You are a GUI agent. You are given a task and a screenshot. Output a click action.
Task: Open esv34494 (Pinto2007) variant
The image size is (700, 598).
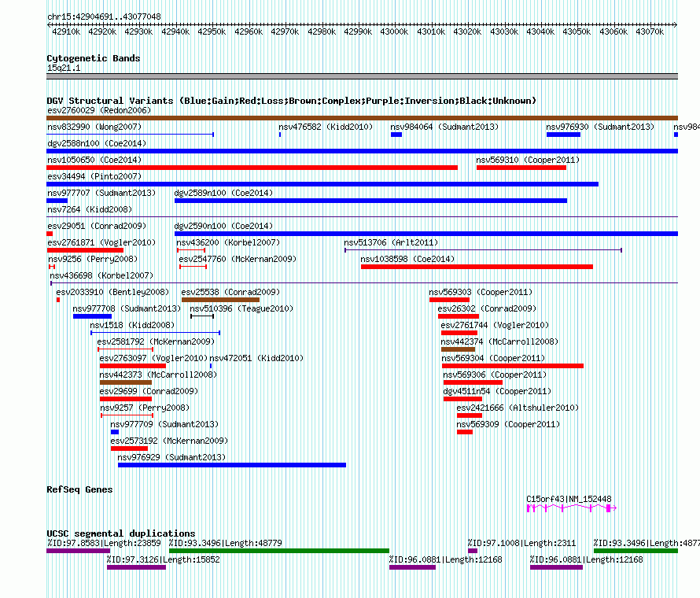(x=94, y=176)
